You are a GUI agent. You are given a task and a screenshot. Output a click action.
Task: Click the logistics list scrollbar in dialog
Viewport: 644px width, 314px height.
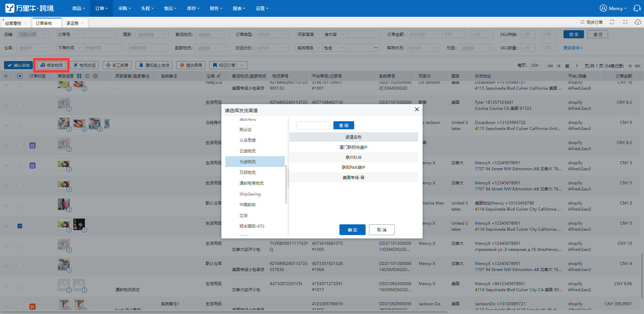click(x=286, y=184)
